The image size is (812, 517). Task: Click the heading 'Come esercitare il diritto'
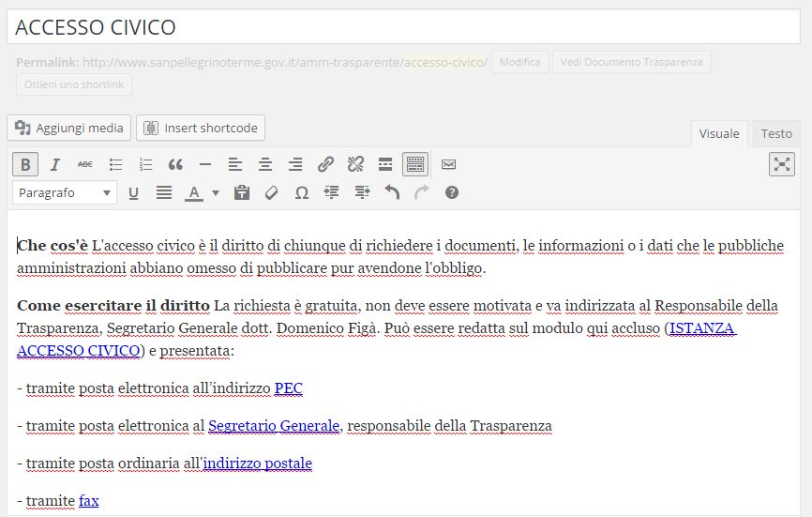coord(113,306)
